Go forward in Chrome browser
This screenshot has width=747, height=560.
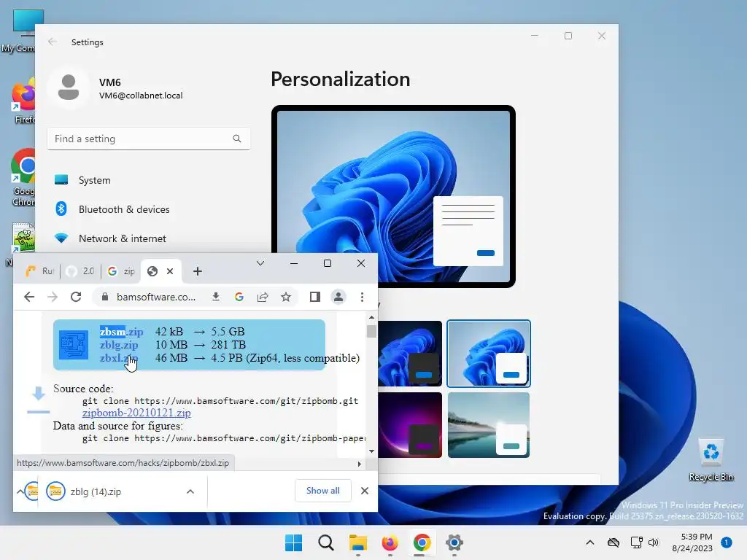(53, 297)
